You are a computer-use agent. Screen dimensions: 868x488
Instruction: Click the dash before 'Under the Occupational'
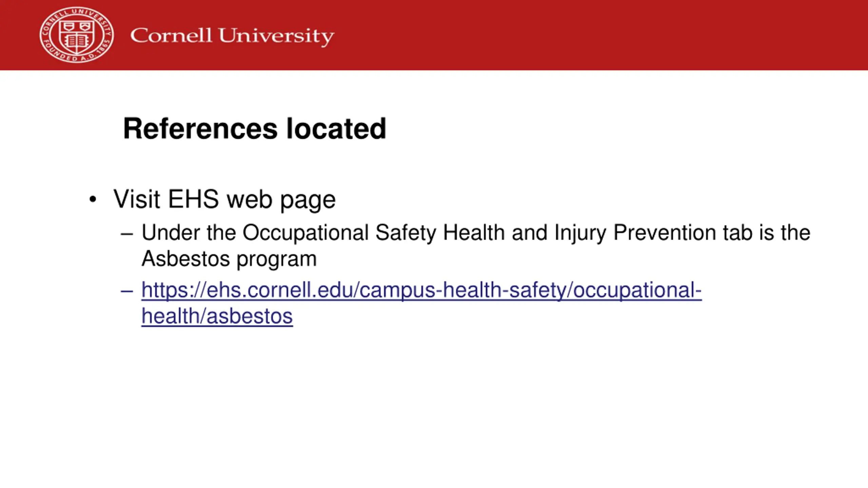(126, 234)
